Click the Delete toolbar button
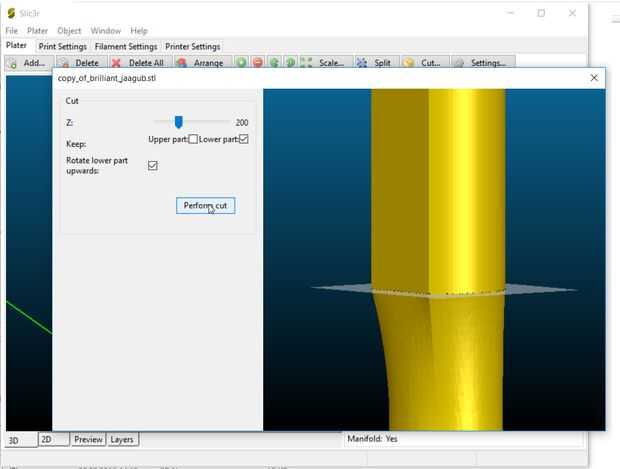Screen dimensions: 620x469 (82, 63)
